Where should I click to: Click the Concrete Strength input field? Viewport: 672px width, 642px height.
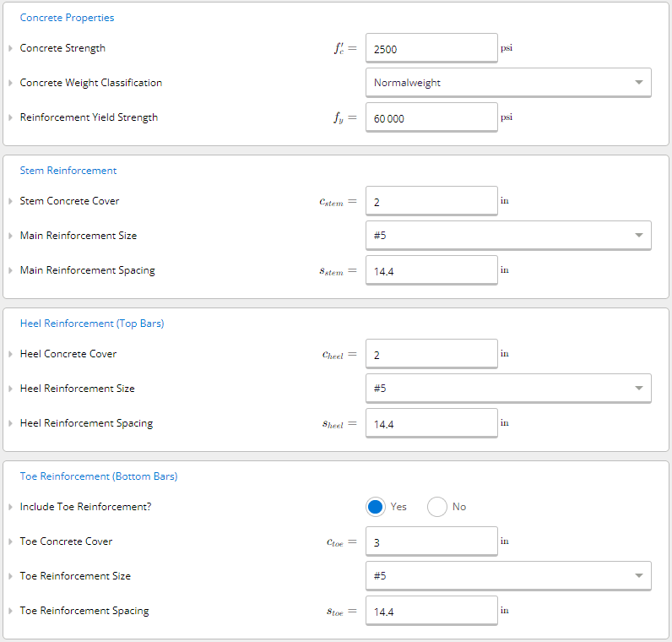[x=431, y=49]
